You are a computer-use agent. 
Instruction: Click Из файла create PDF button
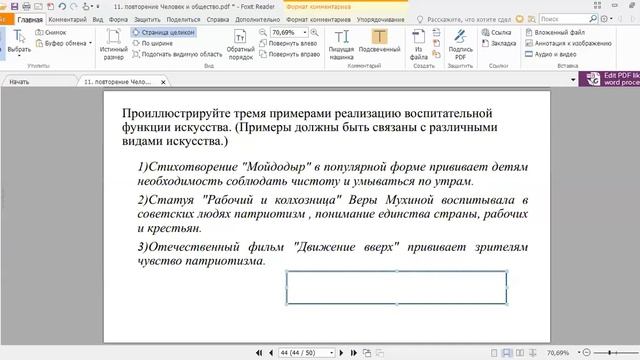click(418, 45)
